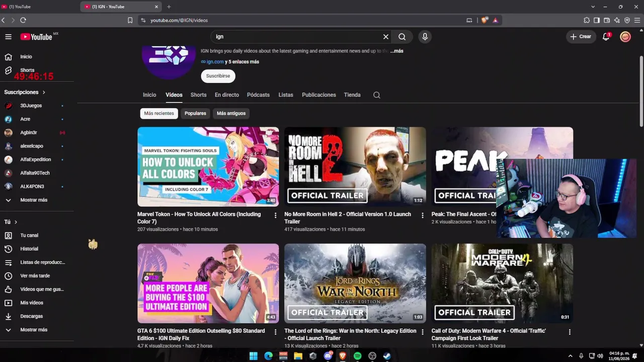Expand channel description with ...más

pyautogui.click(x=396, y=51)
